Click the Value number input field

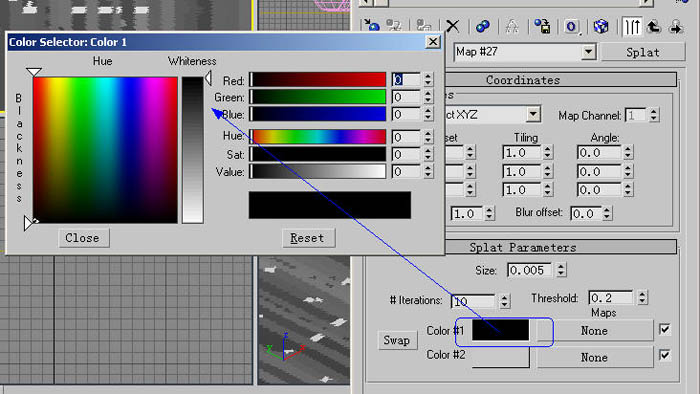(x=406, y=171)
